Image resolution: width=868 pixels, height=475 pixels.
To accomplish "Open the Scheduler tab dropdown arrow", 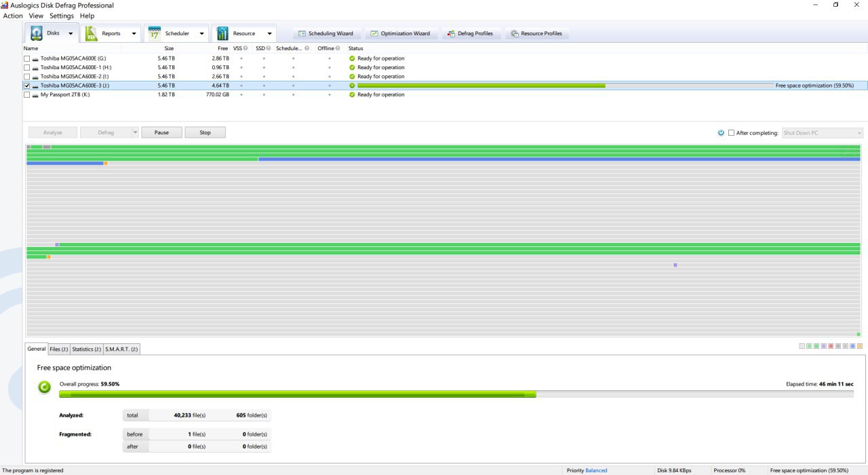I will (x=201, y=33).
